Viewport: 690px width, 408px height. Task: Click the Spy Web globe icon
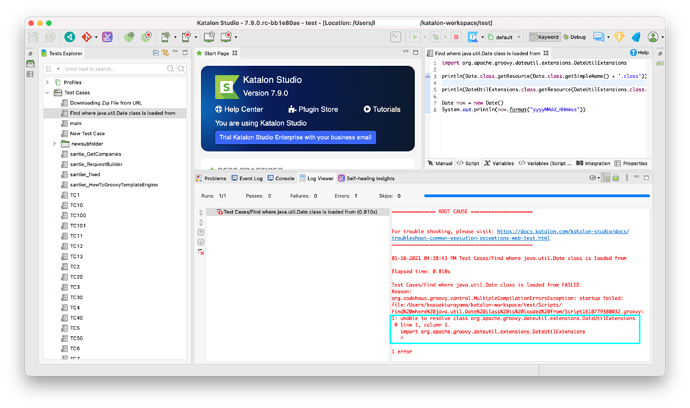[129, 37]
